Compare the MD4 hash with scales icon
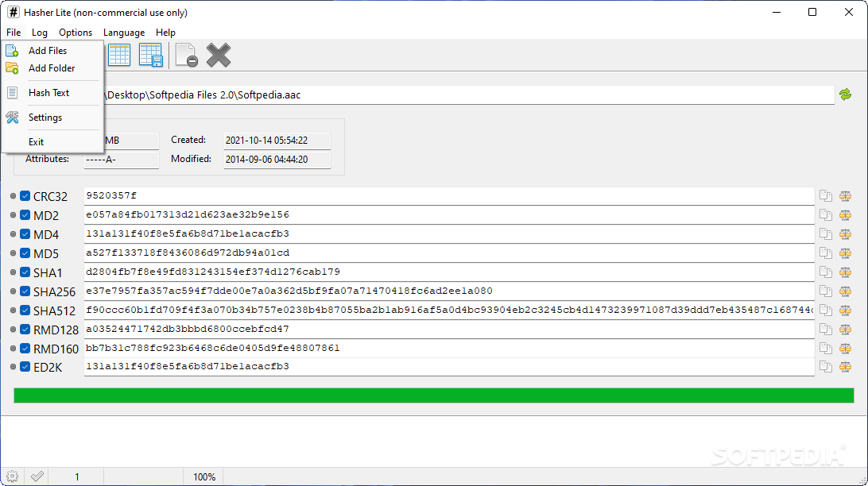Image resolution: width=868 pixels, height=486 pixels. (x=845, y=234)
